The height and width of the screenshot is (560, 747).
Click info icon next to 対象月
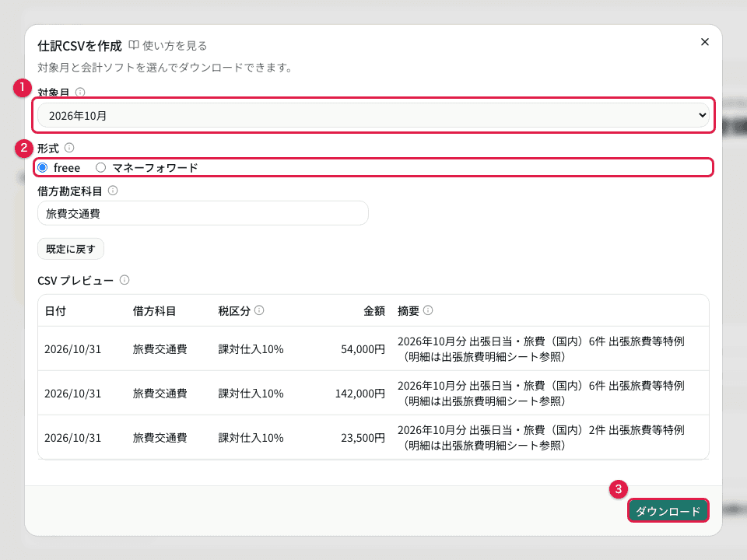80,92
